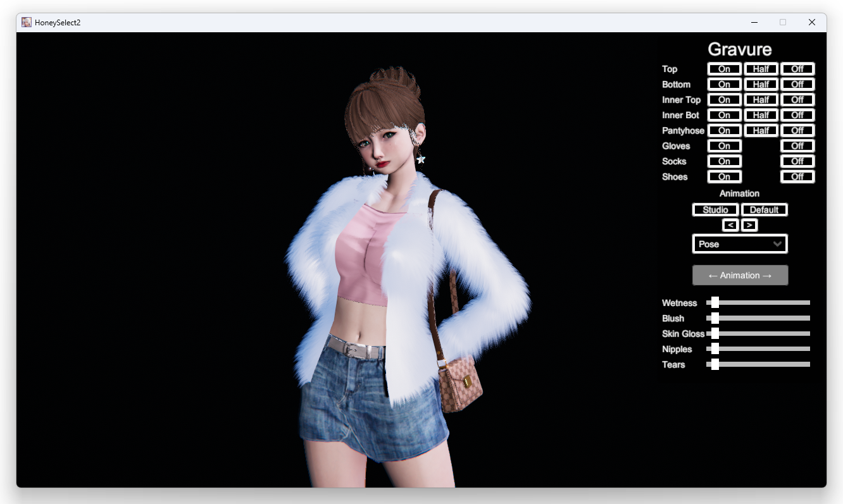The height and width of the screenshot is (504, 843).
Task: Turn Gloves Off
Action: coord(797,146)
